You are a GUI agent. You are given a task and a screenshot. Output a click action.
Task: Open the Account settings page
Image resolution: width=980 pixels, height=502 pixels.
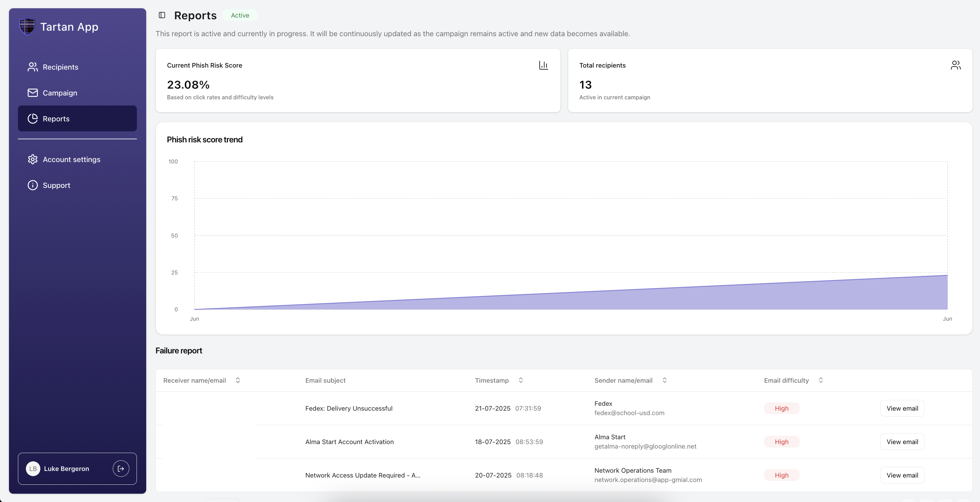coord(71,159)
